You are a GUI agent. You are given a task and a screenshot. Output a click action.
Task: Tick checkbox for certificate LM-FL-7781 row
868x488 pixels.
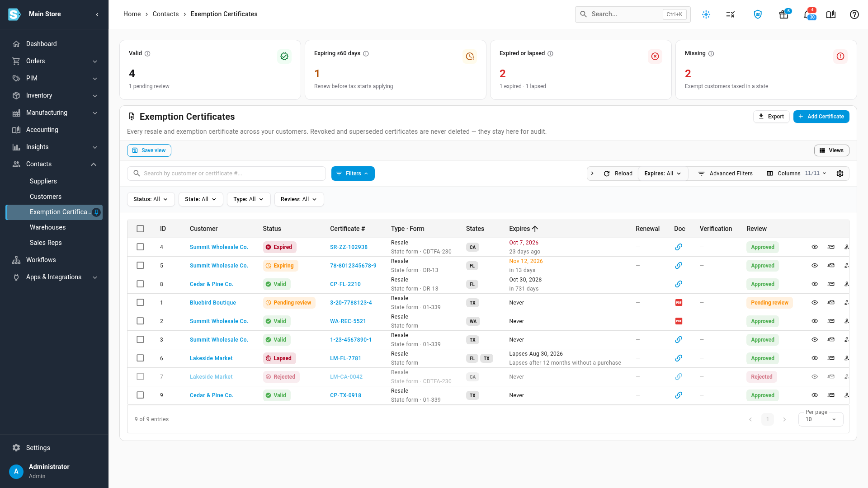pos(140,358)
